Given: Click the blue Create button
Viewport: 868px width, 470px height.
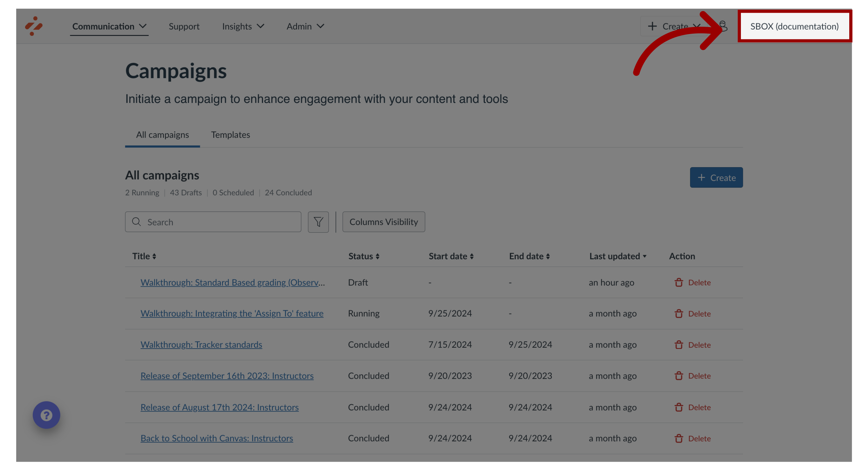Looking at the screenshot, I should point(716,177).
